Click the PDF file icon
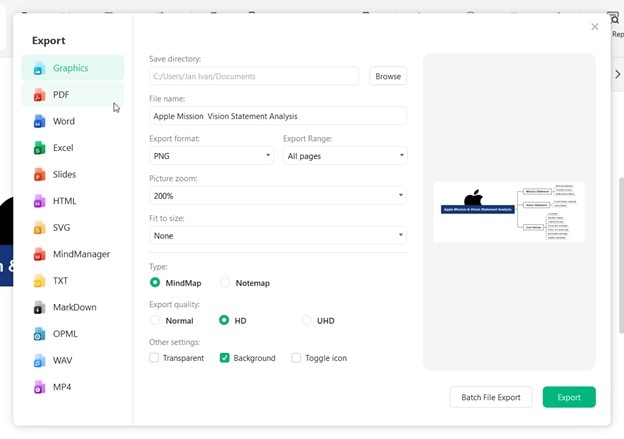The image size is (624, 439). [39, 95]
